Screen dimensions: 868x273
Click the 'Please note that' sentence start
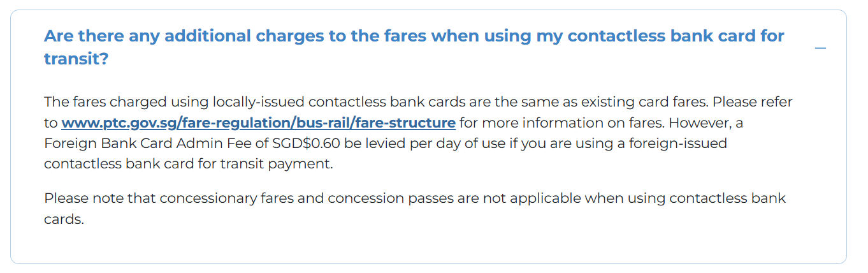(100, 198)
